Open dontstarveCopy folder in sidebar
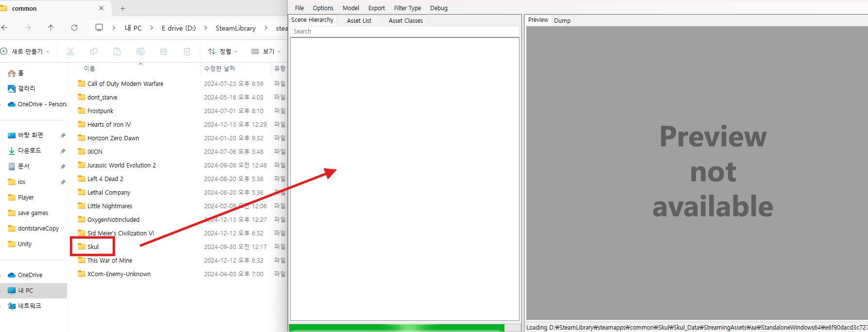Viewport: 868px width, 332px height. [x=33, y=229]
